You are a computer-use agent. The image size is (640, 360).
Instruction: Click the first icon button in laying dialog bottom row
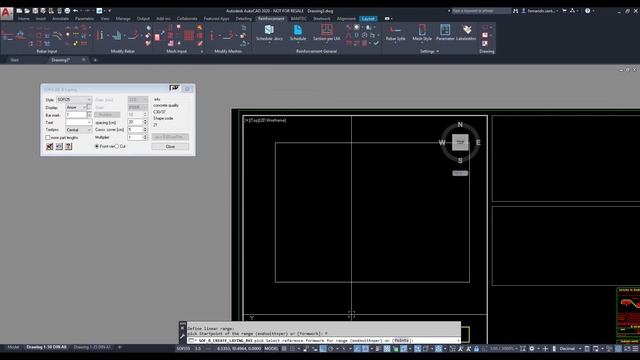[x=50, y=146]
